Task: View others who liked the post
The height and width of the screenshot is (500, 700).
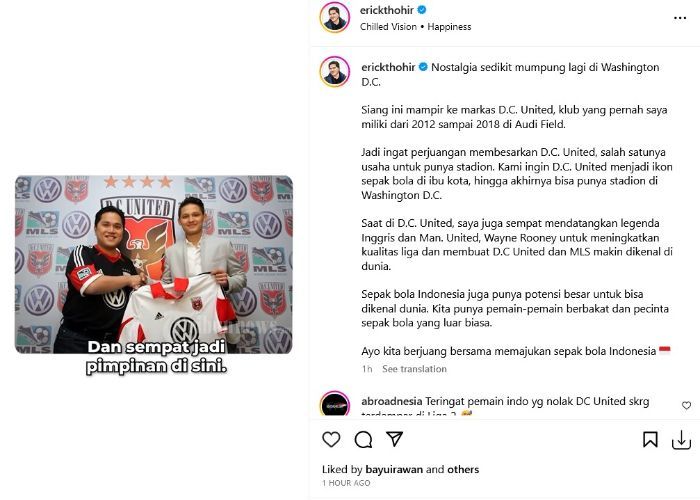Action: click(463, 470)
